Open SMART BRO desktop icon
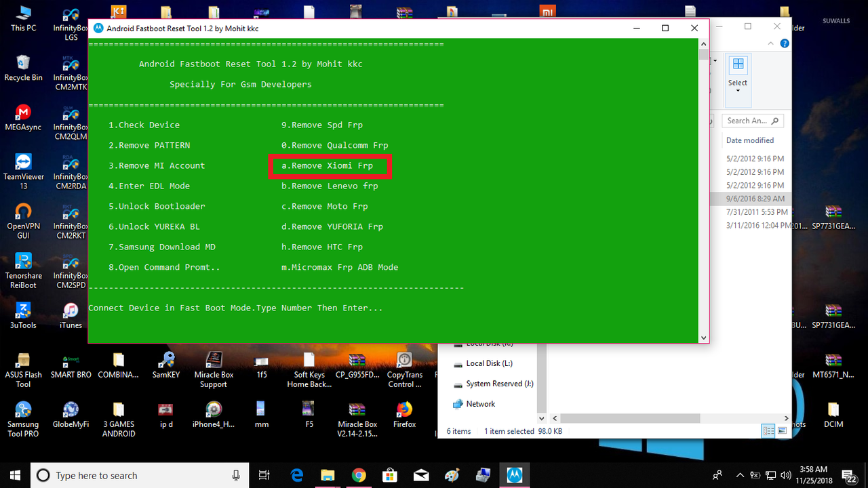Screen dimensions: 868x488 (71, 365)
